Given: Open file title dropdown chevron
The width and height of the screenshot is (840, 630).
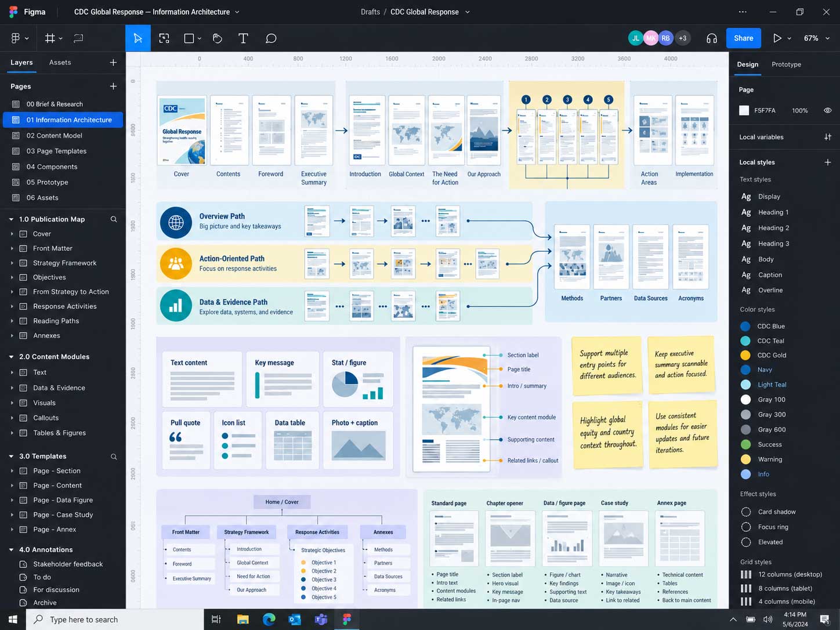Looking at the screenshot, I should point(237,12).
